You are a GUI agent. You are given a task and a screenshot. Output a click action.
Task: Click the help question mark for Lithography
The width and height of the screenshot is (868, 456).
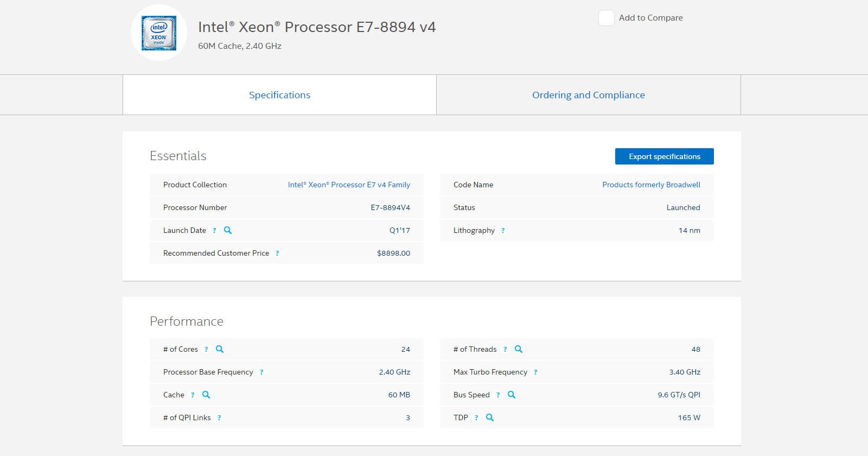tap(503, 231)
